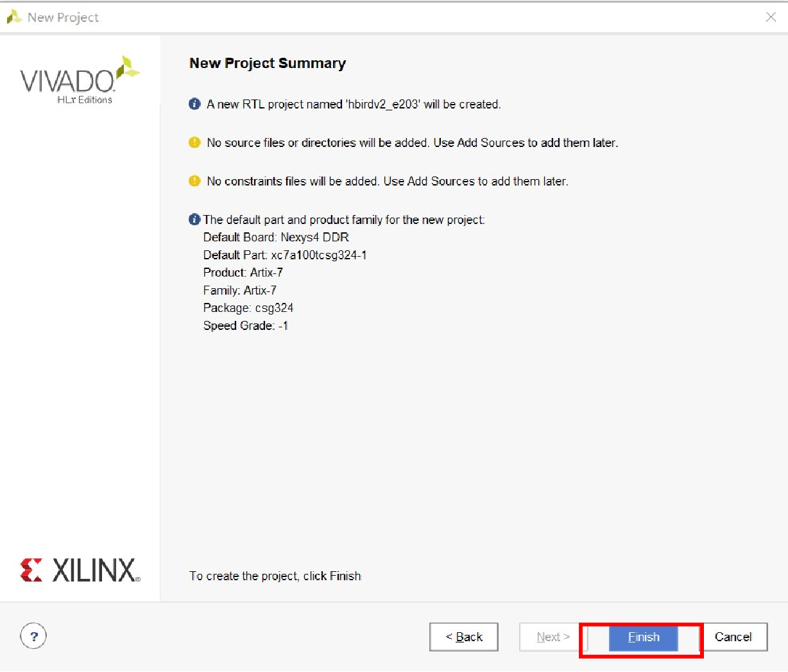Viewport: 788px width, 672px height.
Task: Click the Finish button
Action: pos(643,637)
